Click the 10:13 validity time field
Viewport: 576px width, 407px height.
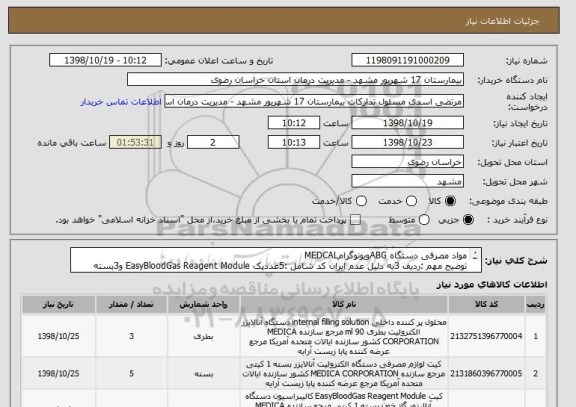tap(294, 142)
